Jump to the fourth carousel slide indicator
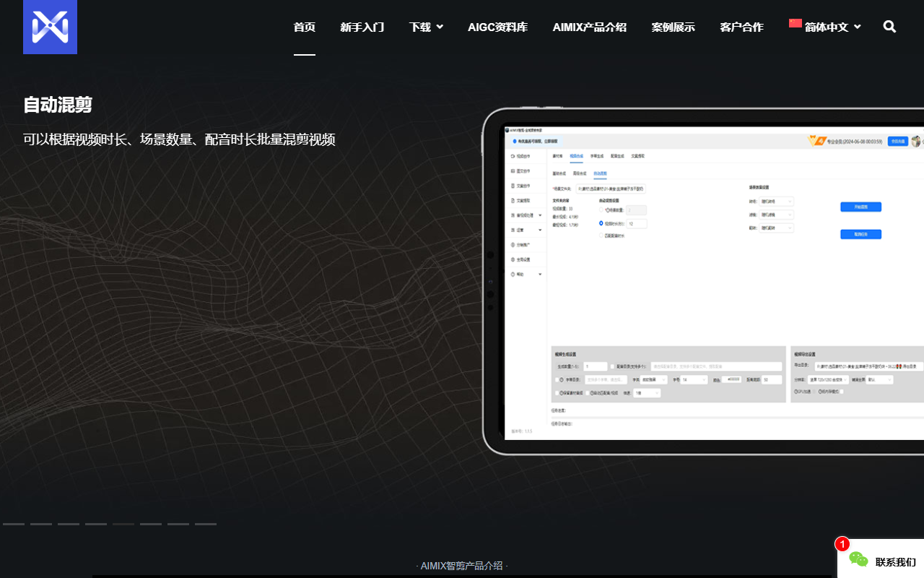924x578 pixels. pyautogui.click(x=96, y=524)
